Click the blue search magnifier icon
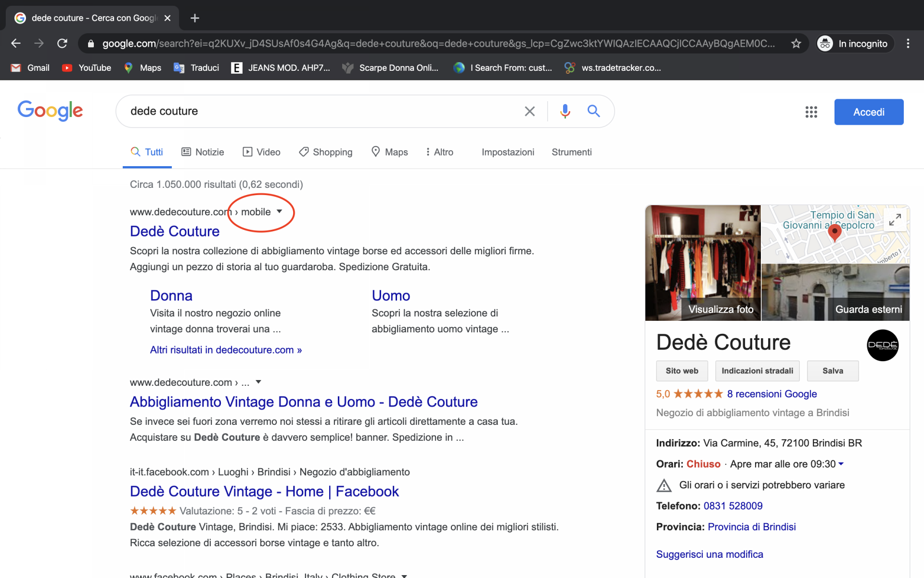Viewport: 924px width, 578px height. 593,111
